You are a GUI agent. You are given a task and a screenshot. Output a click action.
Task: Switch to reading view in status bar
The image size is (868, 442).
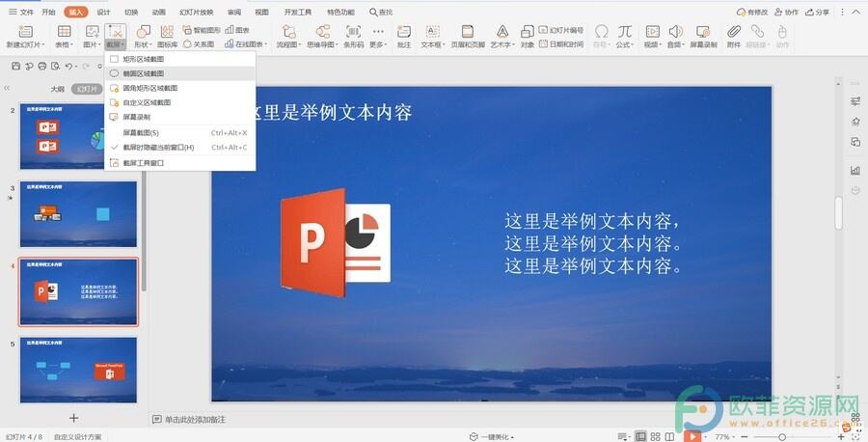pos(670,436)
